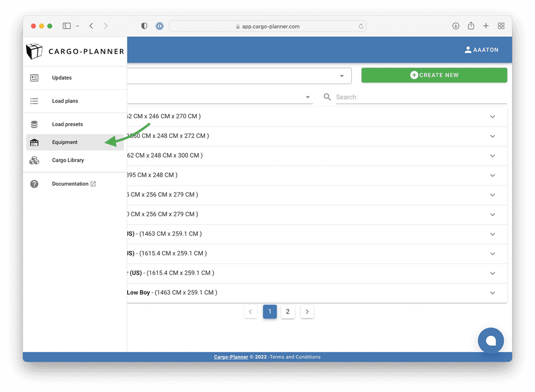This screenshot has width=535, height=392.
Task: Open Load plans from the sidebar
Action: (x=65, y=101)
